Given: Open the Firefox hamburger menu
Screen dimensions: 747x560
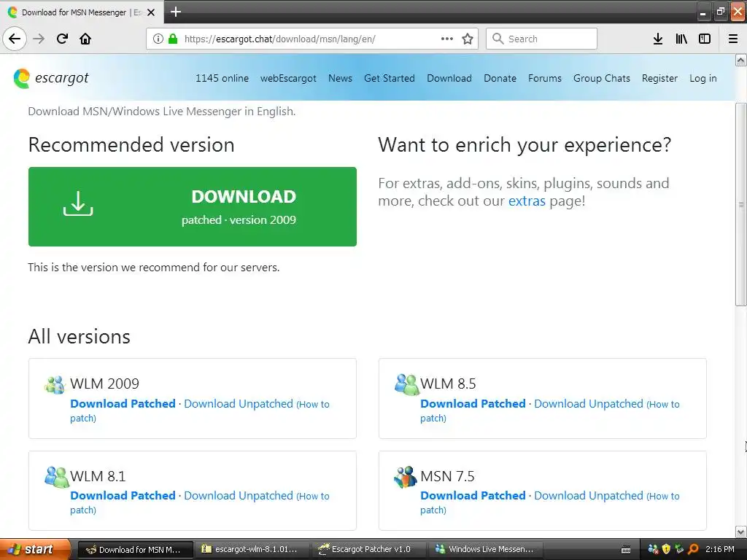Looking at the screenshot, I should click(733, 39).
